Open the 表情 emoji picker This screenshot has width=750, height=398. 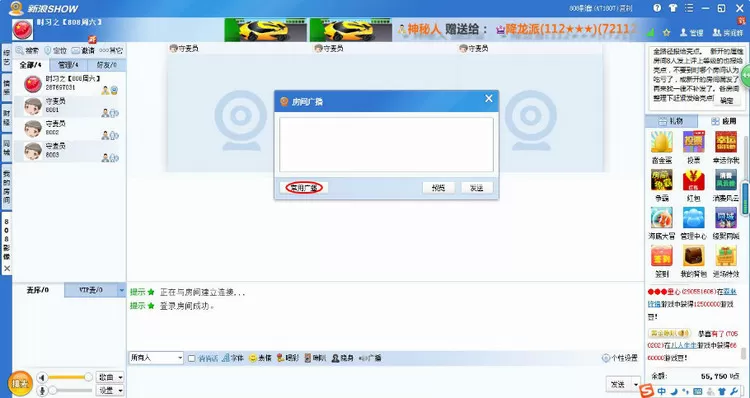pyautogui.click(x=260, y=358)
